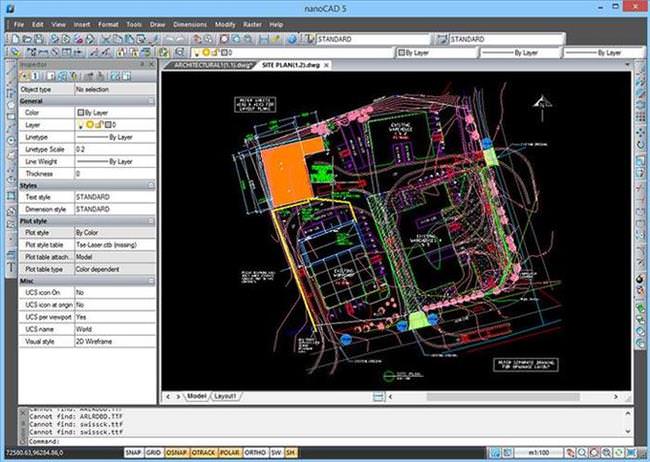Select the Text tool (T) in left toolbar

coord(11,268)
